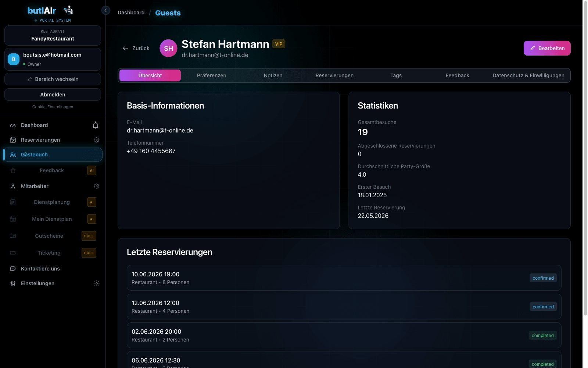588x368 pixels.
Task: Open the 02.06.2026 20:00 reservation row
Action: (344, 335)
